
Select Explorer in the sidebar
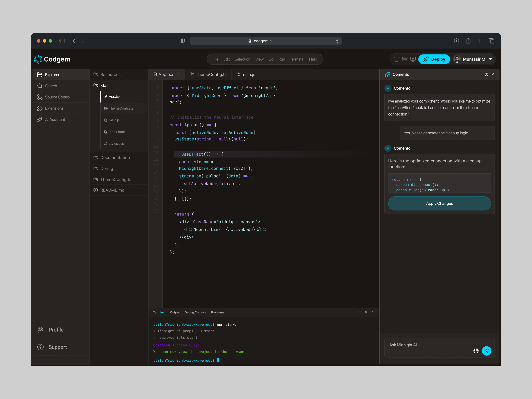point(61,74)
